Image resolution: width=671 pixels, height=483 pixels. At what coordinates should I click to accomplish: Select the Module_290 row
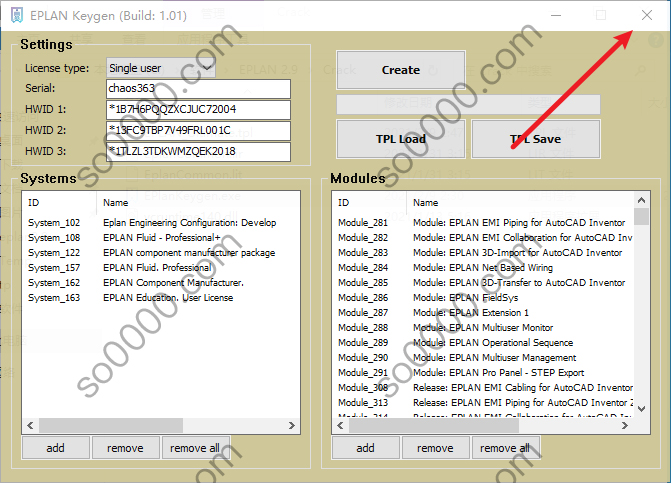(x=483, y=357)
